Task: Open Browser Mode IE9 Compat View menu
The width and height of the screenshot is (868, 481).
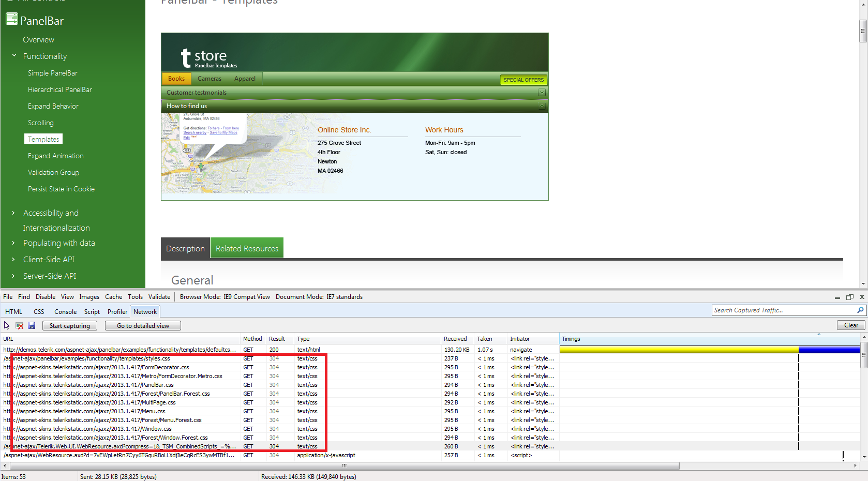Action: [225, 297]
